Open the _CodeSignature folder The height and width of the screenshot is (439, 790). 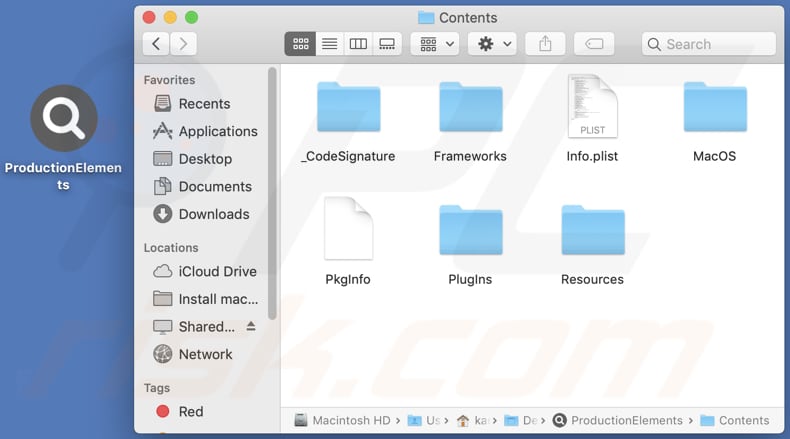pyautogui.click(x=348, y=108)
